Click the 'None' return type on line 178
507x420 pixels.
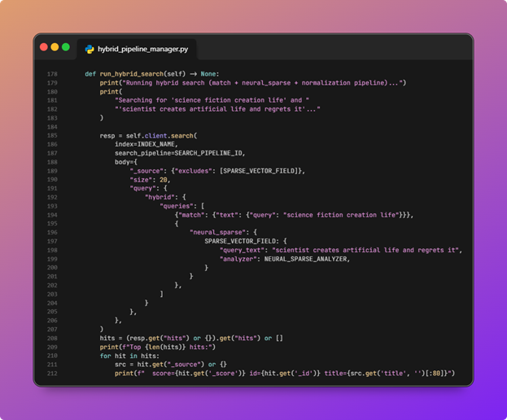(208, 74)
